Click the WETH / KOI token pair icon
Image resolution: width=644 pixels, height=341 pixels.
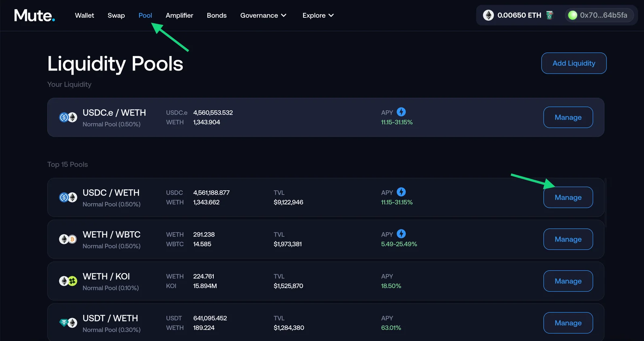(x=68, y=281)
